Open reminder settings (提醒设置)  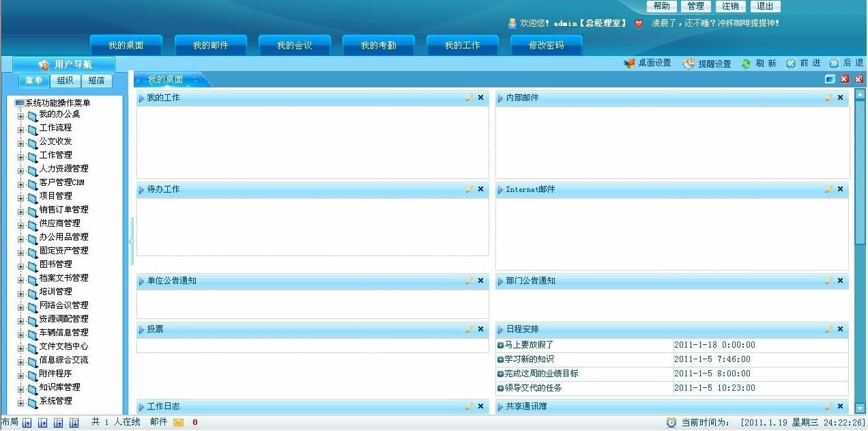(689, 64)
